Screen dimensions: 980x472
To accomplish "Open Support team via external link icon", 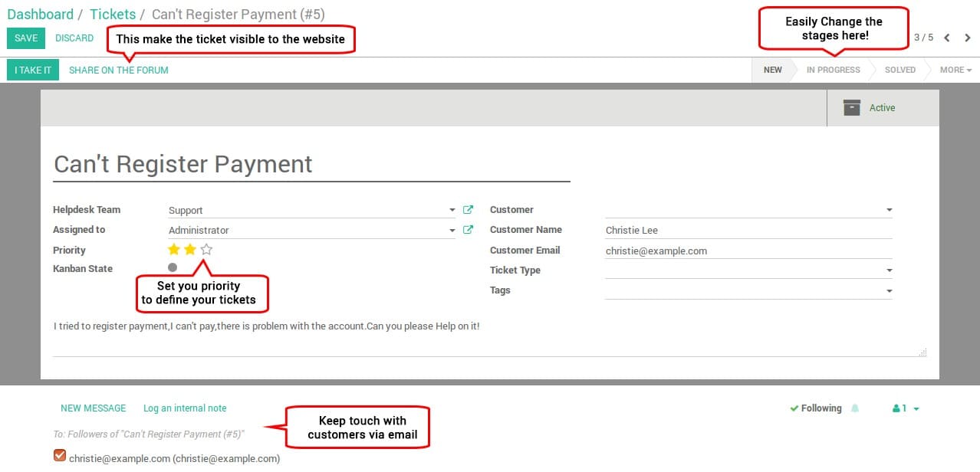I will (469, 209).
